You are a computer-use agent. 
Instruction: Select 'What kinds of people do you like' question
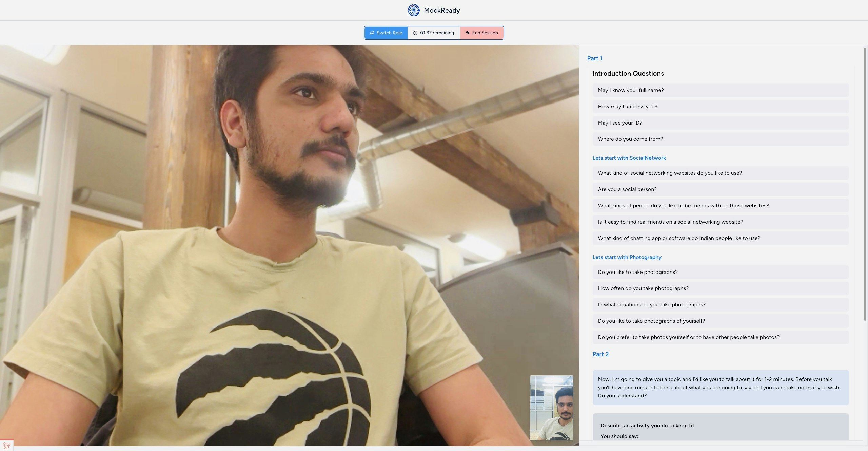point(721,206)
